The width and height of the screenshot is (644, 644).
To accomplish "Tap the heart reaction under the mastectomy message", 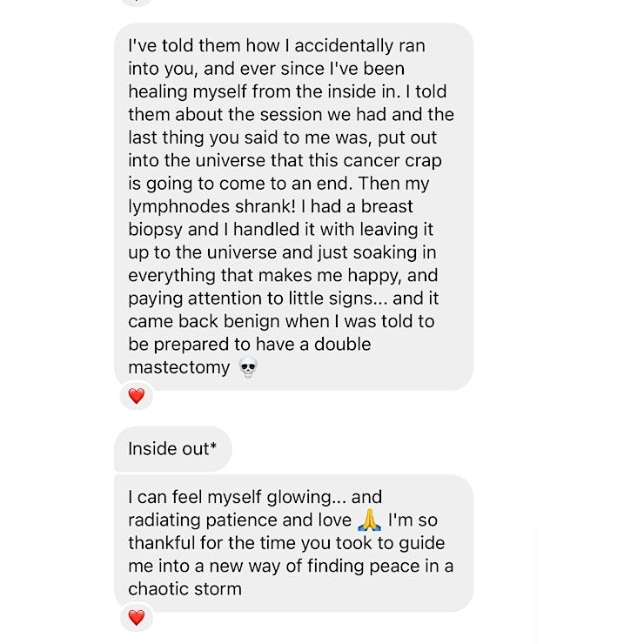I will [x=136, y=396].
